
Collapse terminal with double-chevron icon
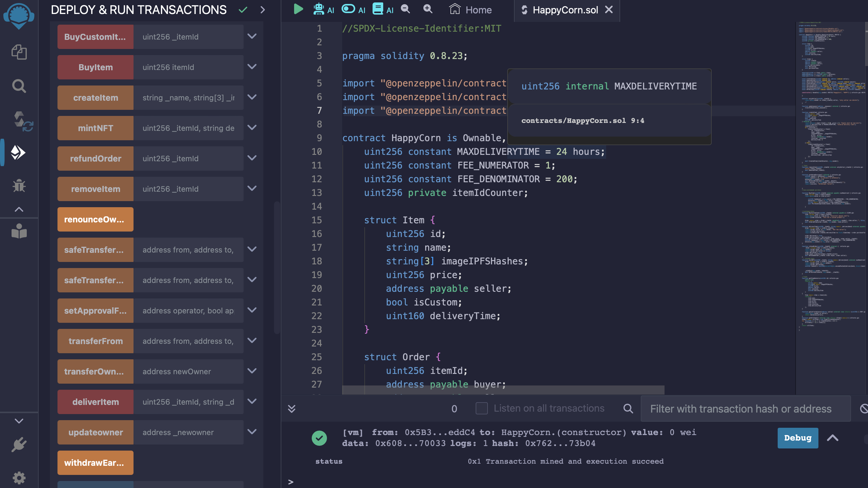pos(292,409)
